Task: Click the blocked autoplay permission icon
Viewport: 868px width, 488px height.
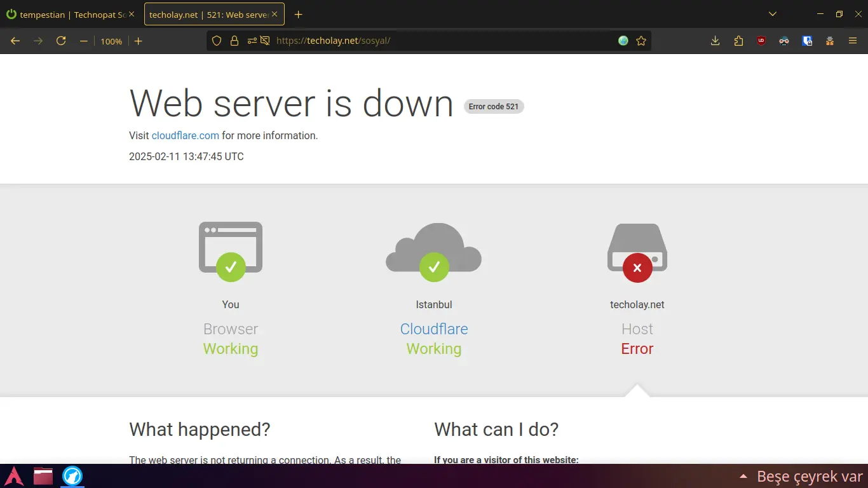Action: click(x=265, y=41)
